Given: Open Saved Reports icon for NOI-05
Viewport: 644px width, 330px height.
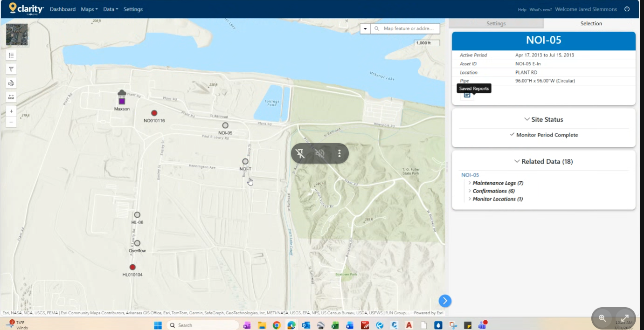Looking at the screenshot, I should click(x=467, y=95).
